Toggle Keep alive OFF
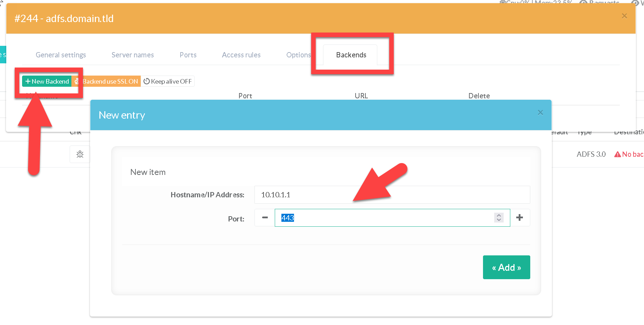The height and width of the screenshot is (325, 644). [x=168, y=82]
